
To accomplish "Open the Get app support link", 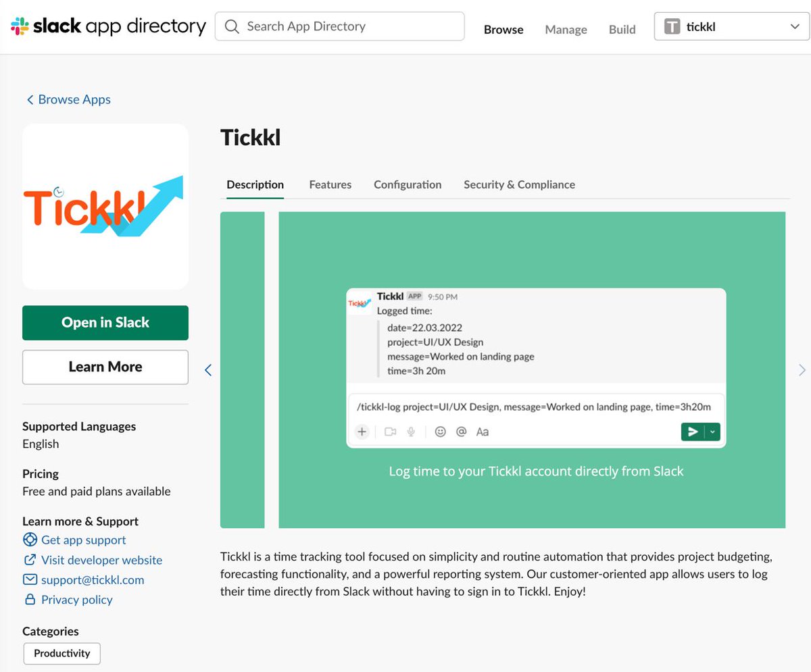I will 84,540.
